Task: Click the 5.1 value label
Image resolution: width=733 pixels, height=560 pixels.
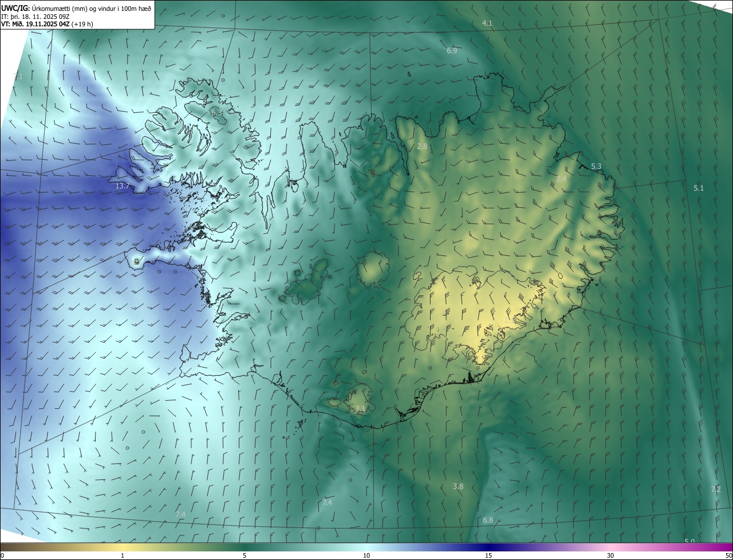Action: tap(699, 188)
